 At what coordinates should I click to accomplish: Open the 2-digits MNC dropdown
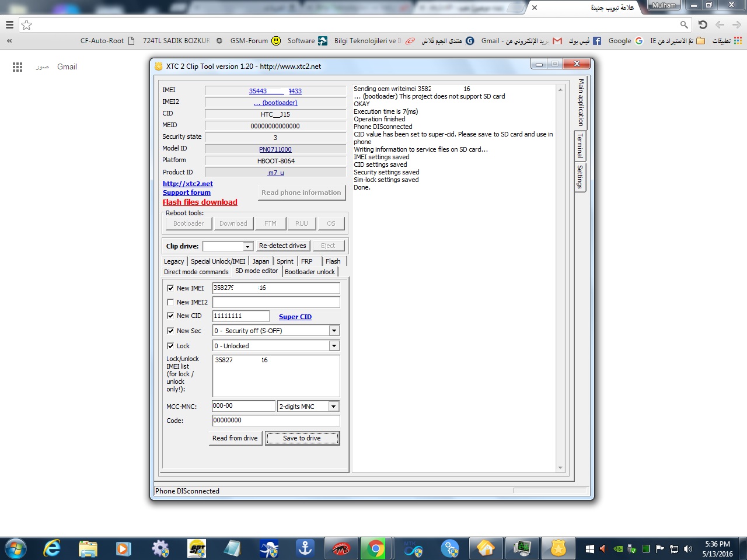[x=334, y=407]
